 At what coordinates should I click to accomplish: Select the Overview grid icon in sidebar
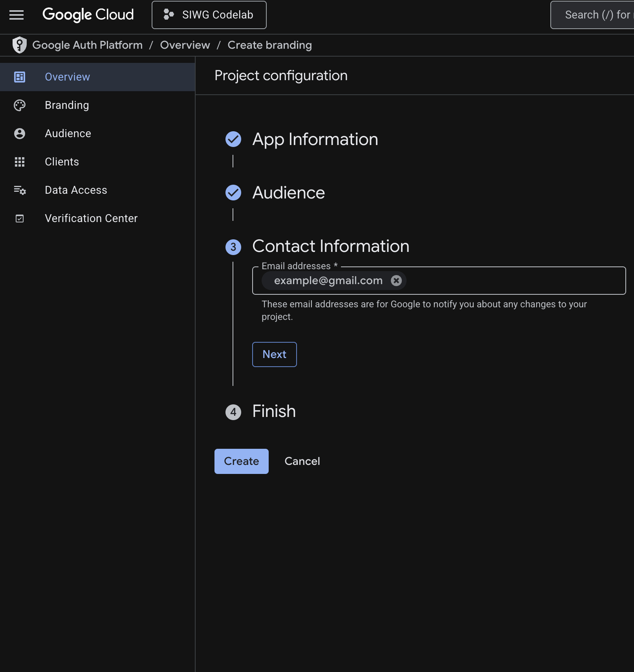[x=19, y=77]
